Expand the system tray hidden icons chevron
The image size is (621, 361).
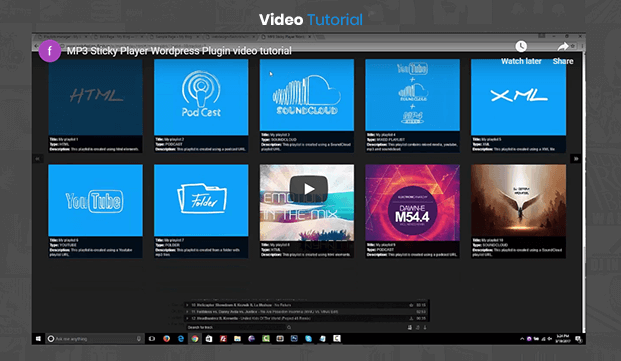522,339
